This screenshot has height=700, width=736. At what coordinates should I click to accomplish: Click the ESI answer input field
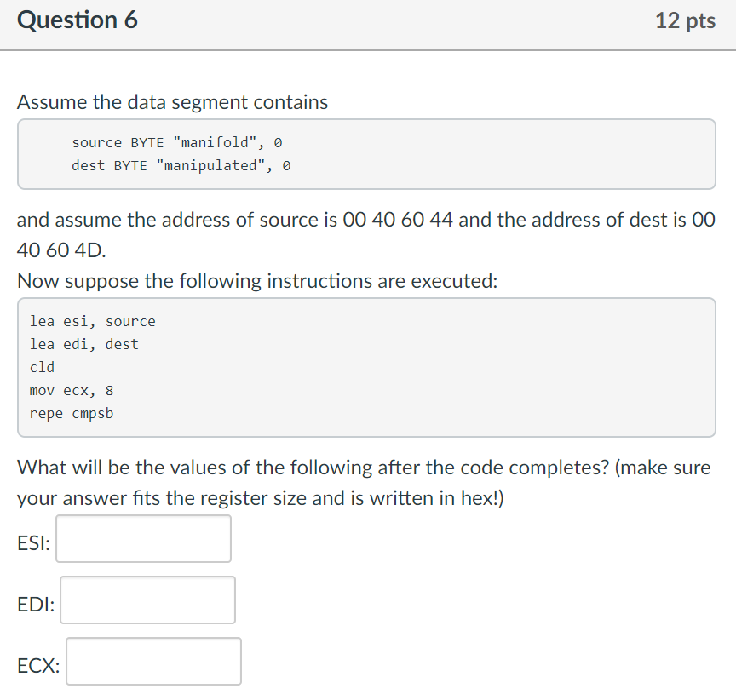pos(143,538)
